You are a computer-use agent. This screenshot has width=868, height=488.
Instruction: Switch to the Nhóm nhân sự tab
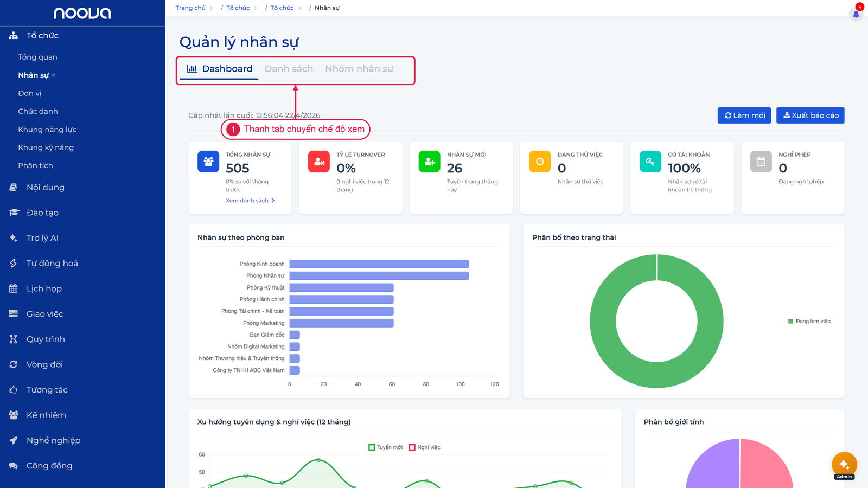(x=359, y=69)
